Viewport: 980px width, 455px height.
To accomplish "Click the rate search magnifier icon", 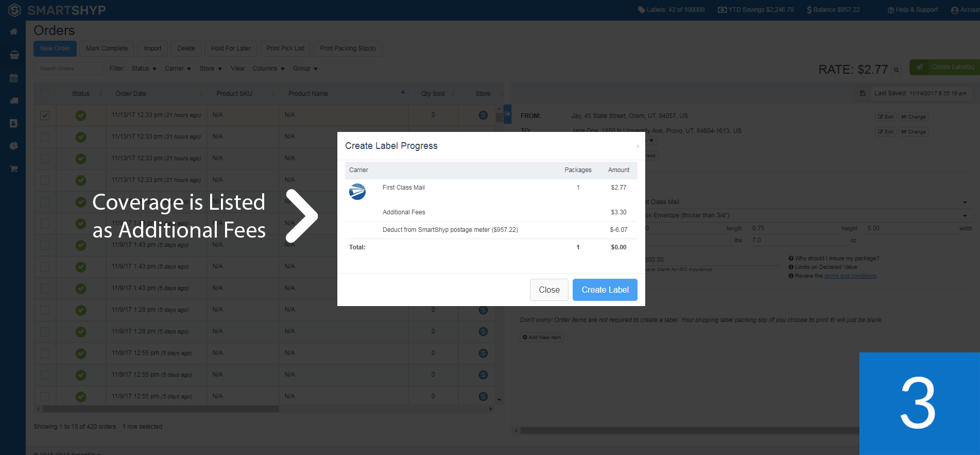I will click(x=897, y=70).
